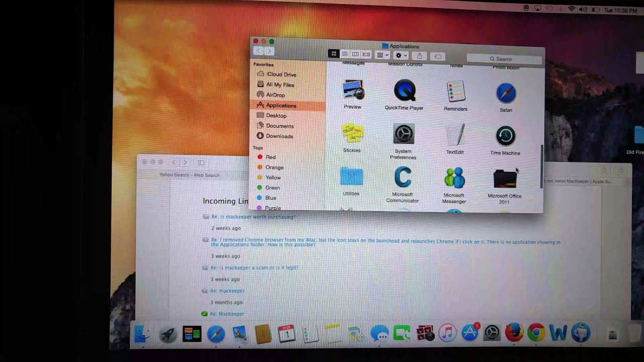The width and height of the screenshot is (644, 362).
Task: Go back in Finder window
Action: pyautogui.click(x=258, y=51)
